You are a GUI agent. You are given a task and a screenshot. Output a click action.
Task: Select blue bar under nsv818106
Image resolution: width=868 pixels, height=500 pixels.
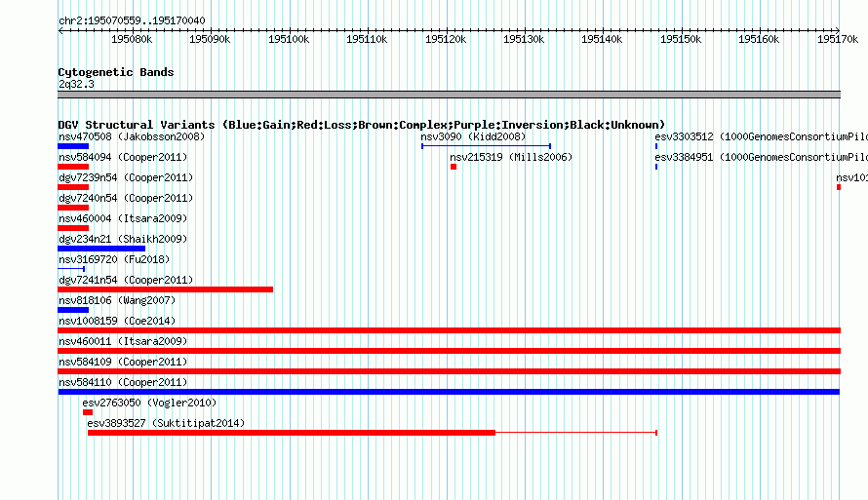(73, 310)
